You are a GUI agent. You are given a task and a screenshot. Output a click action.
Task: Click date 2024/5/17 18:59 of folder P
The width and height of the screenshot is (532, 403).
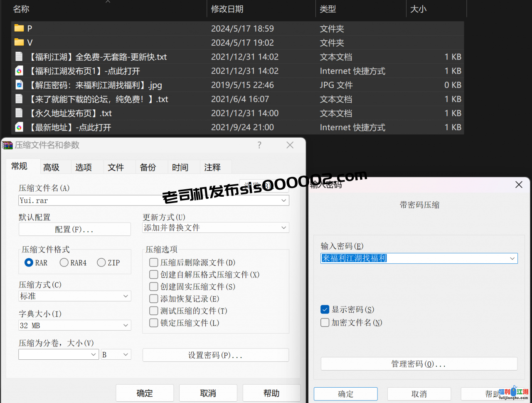242,28
